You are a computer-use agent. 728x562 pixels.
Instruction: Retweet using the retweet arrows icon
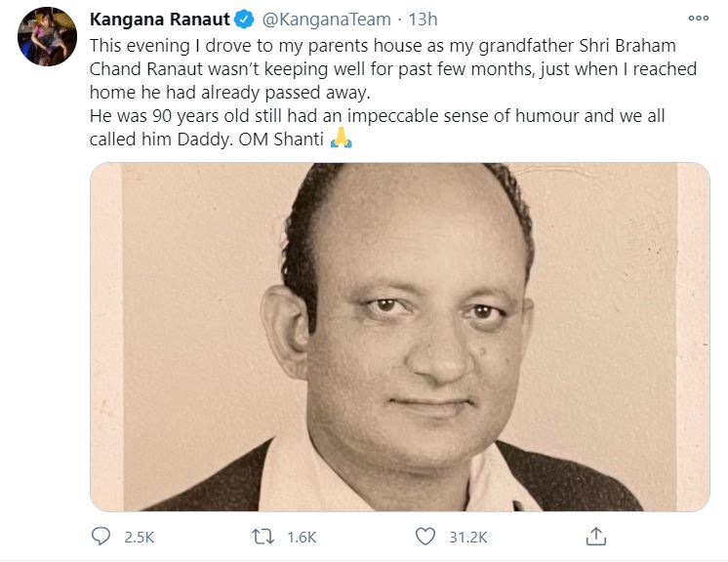pos(263,537)
